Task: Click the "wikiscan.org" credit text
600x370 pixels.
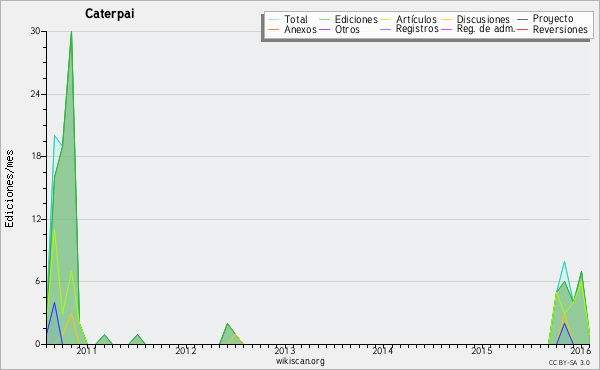Action: (300, 361)
